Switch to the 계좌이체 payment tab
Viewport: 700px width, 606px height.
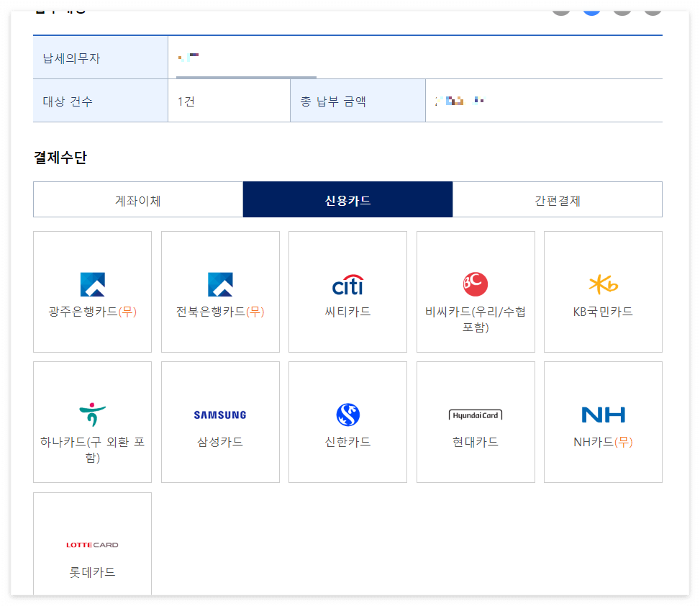137,199
